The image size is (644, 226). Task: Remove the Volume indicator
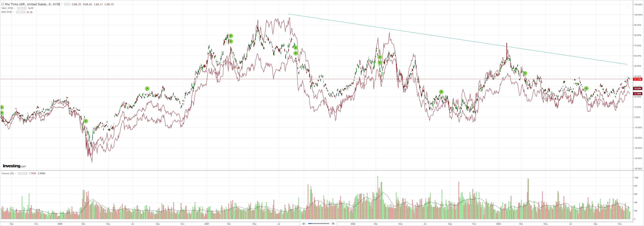coord(26,173)
